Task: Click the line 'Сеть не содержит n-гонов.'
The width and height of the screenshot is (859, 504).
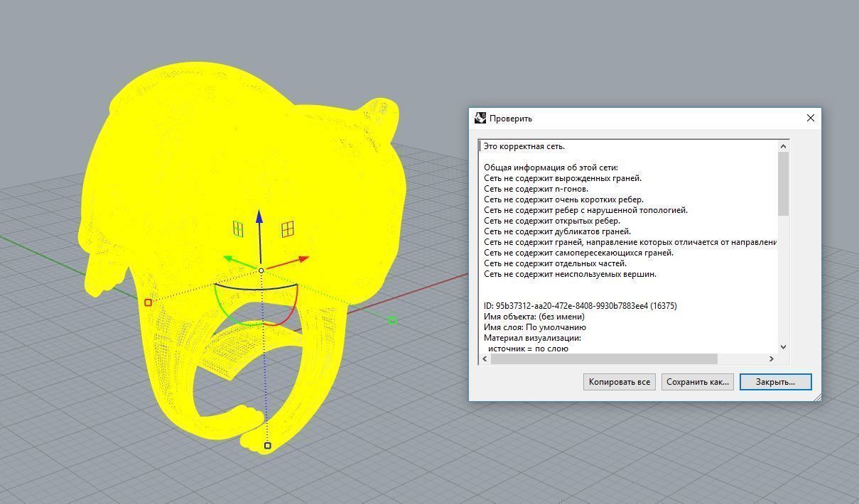Action: point(536,189)
